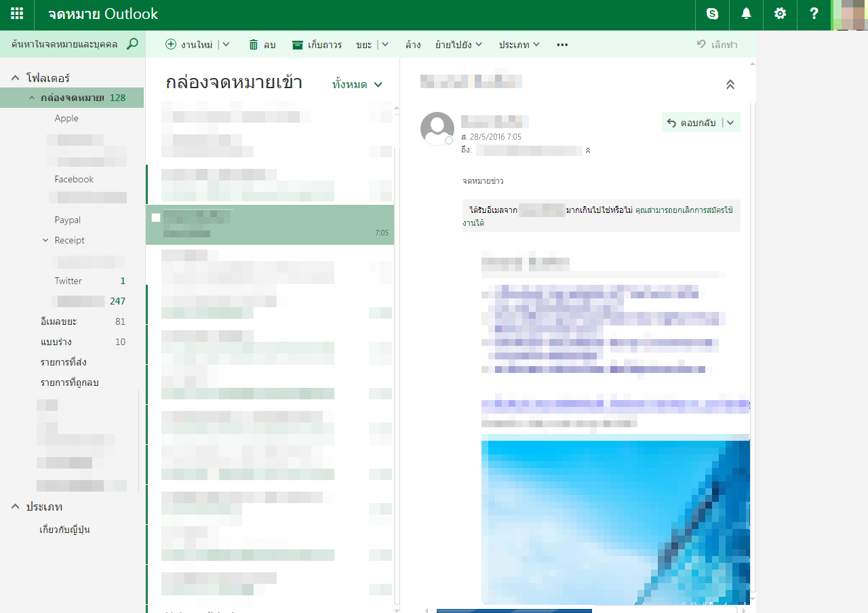Click double chevron to collapse conversation
The width and height of the screenshot is (868, 613).
click(x=730, y=85)
